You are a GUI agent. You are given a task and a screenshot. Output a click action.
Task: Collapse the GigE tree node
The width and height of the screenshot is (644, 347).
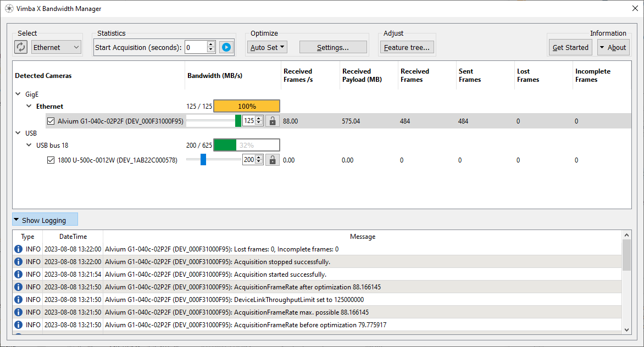point(18,94)
